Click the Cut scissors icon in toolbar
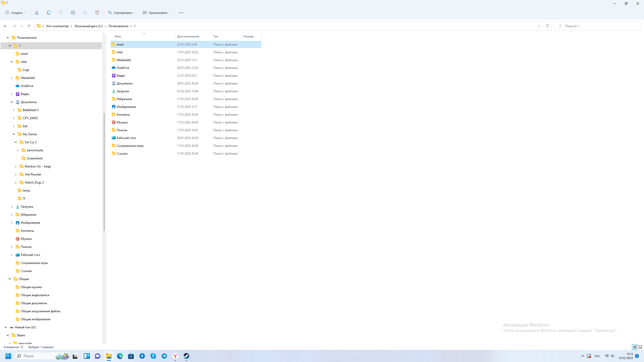The width and height of the screenshot is (644, 362). point(37,13)
